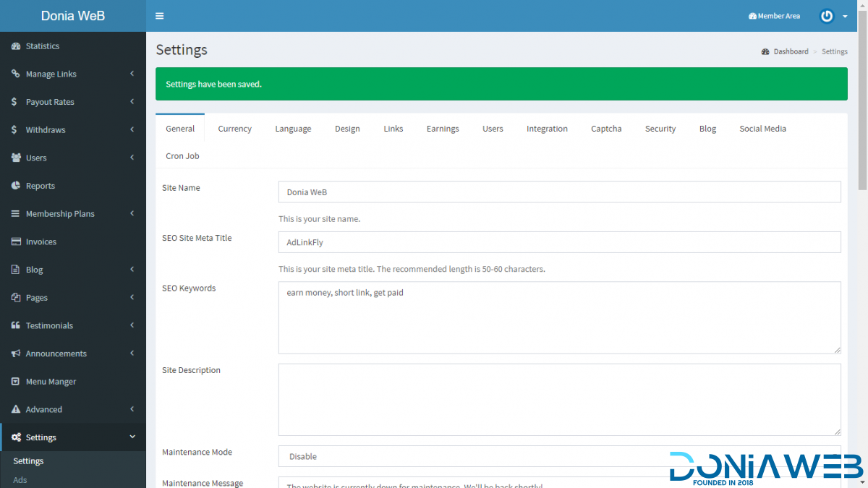Viewport: 868px width, 488px height.
Task: Click the Invoices credit card icon
Action: click(16, 241)
